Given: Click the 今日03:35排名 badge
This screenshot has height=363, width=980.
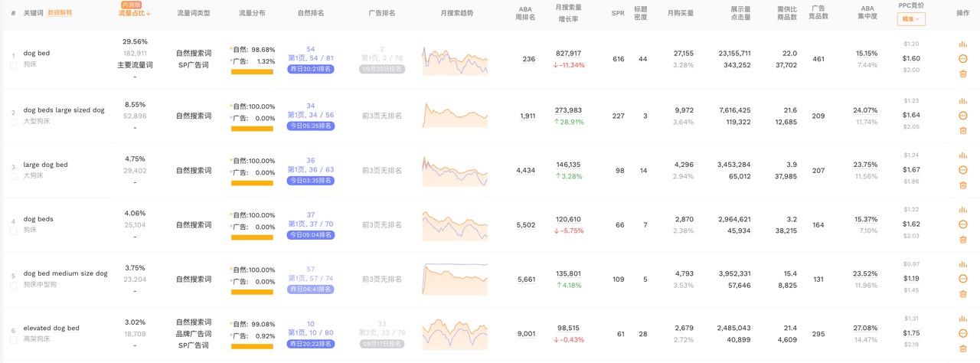Looking at the screenshot, I should [310, 180].
